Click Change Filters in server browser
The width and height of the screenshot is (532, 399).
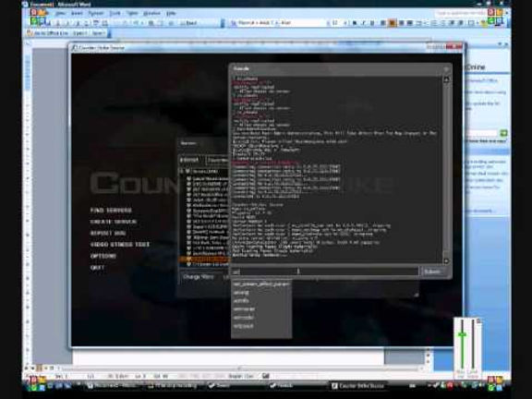[x=199, y=277]
